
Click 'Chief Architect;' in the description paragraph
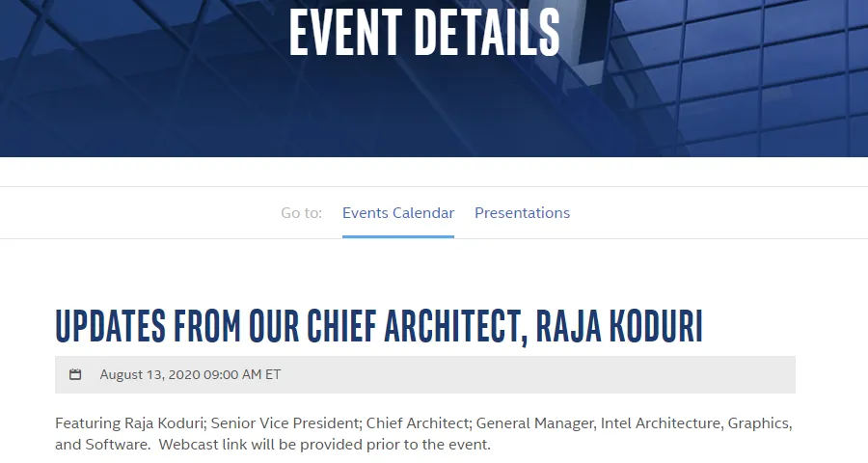point(418,423)
